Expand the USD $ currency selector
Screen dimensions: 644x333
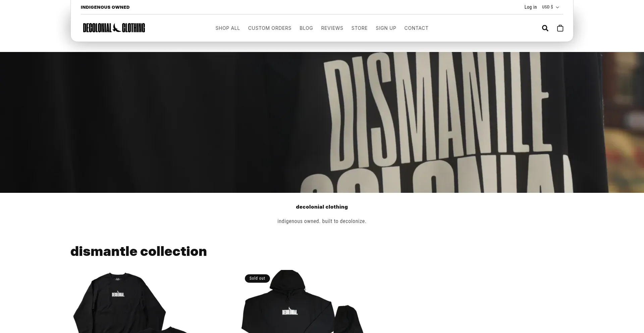pyautogui.click(x=550, y=7)
